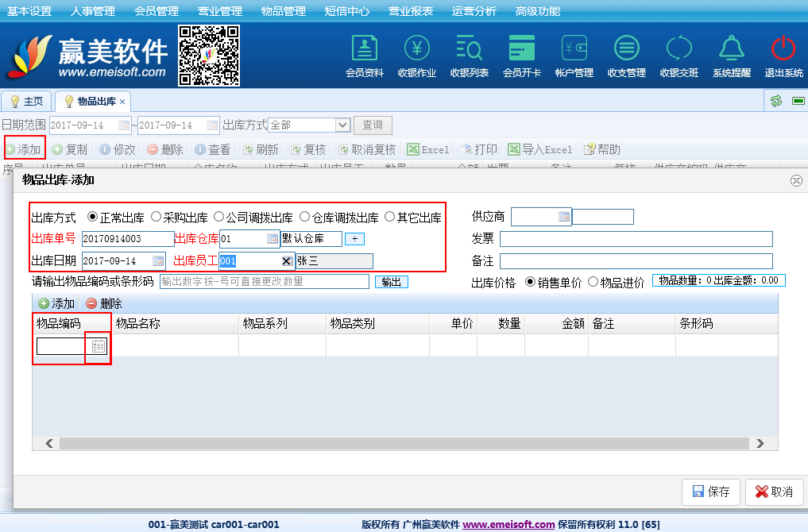Open the 出库仓库 warehouse lookup picker
This screenshot has width=808, height=532.
pyautogui.click(x=272, y=239)
